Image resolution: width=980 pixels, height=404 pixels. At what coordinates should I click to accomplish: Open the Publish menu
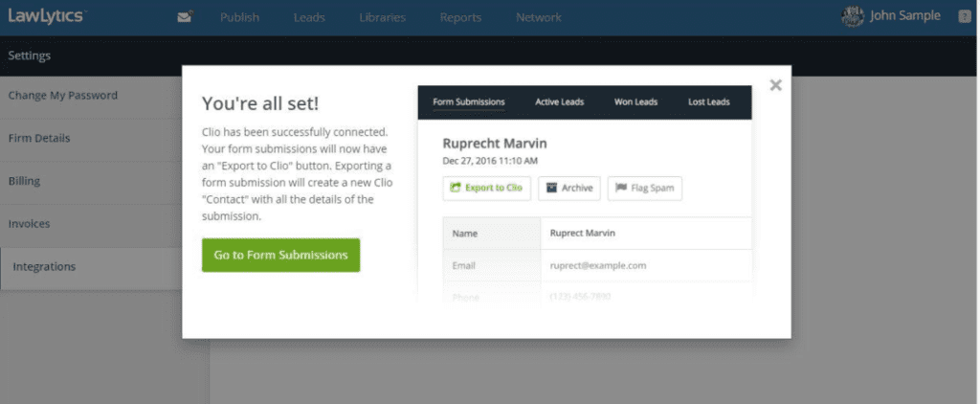coord(239,17)
